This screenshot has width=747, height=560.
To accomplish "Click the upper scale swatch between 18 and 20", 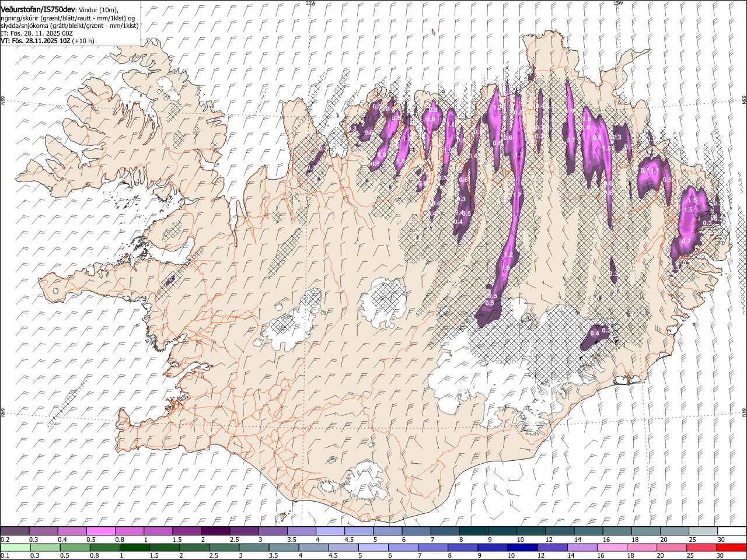I will coord(645,531).
